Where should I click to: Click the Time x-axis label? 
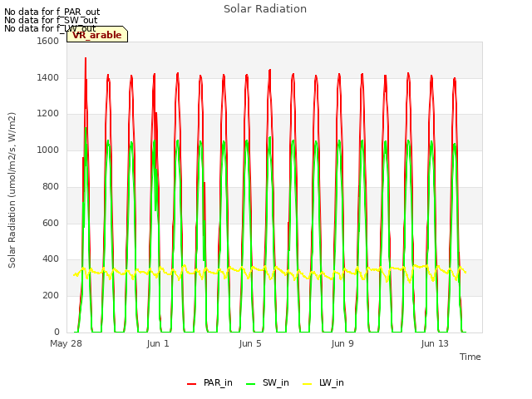(x=470, y=357)
